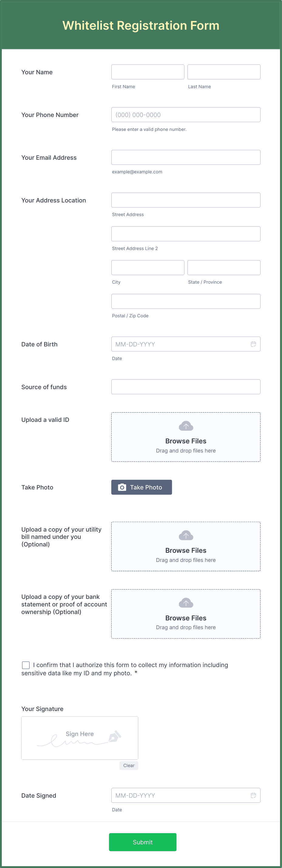Click the Postal / Zip Code field
282x868 pixels.
[186, 301]
